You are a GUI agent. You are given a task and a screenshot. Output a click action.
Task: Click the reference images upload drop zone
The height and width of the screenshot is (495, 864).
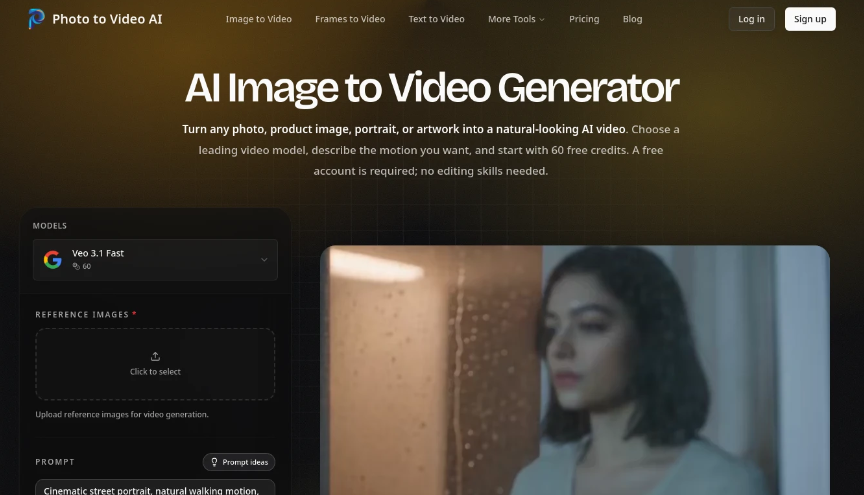(155, 364)
